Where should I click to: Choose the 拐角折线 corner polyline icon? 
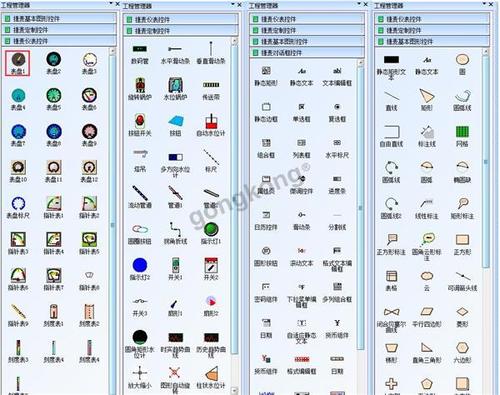point(175,233)
